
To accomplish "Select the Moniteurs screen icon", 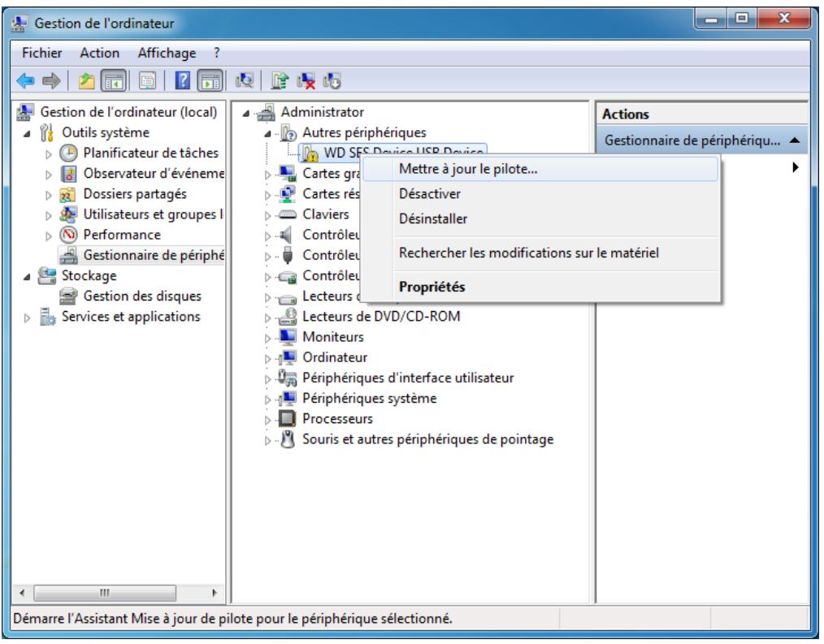I will 288,337.
